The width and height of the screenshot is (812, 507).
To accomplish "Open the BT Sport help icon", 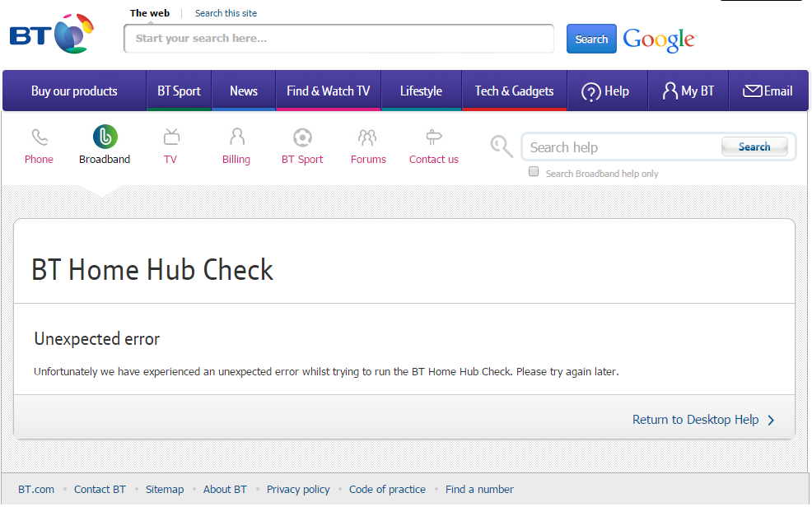I will click(302, 137).
